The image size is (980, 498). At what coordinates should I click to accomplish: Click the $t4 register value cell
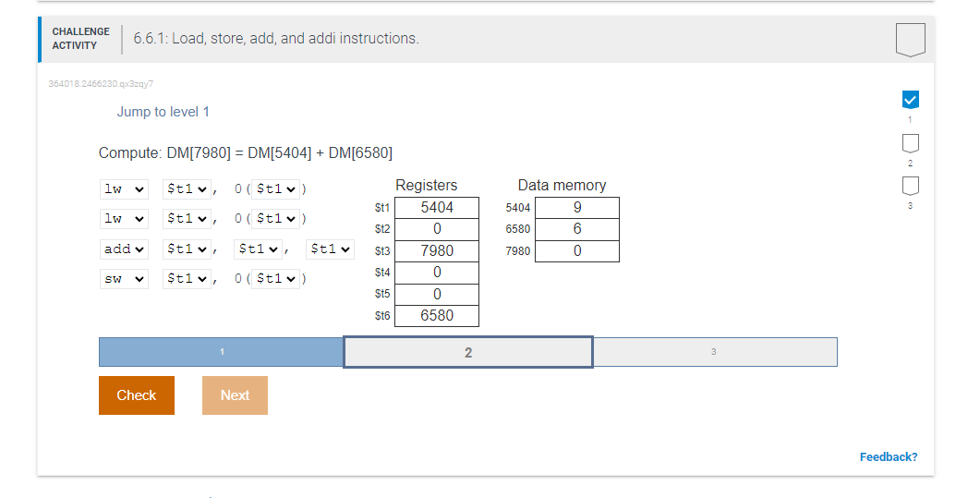point(437,273)
